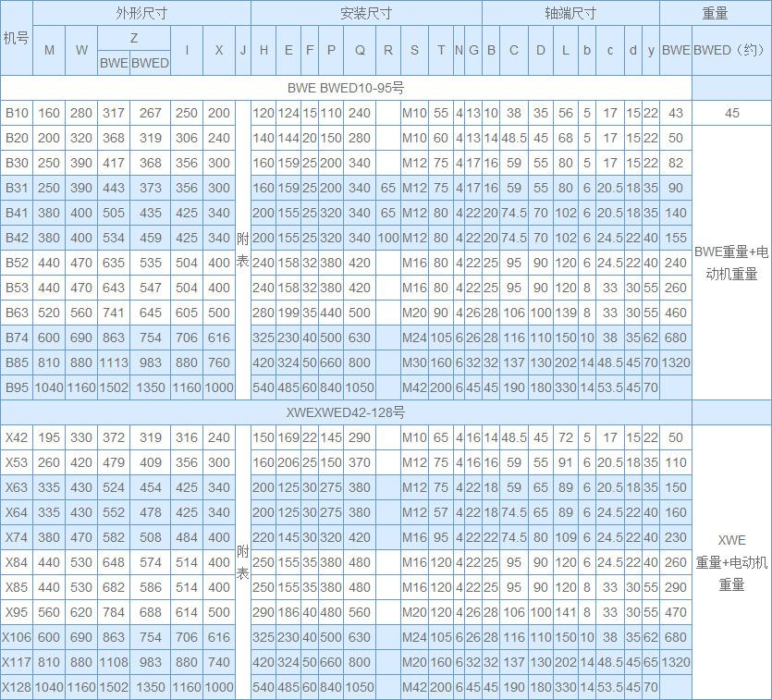Click the B74 row label
The height and width of the screenshot is (700, 772).
17,338
